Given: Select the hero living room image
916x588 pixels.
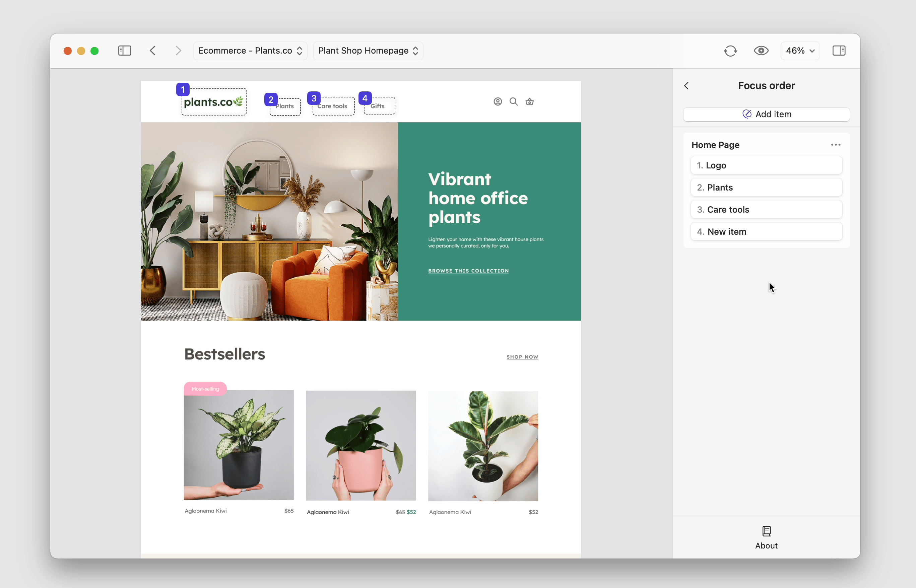Looking at the screenshot, I should click(x=269, y=221).
